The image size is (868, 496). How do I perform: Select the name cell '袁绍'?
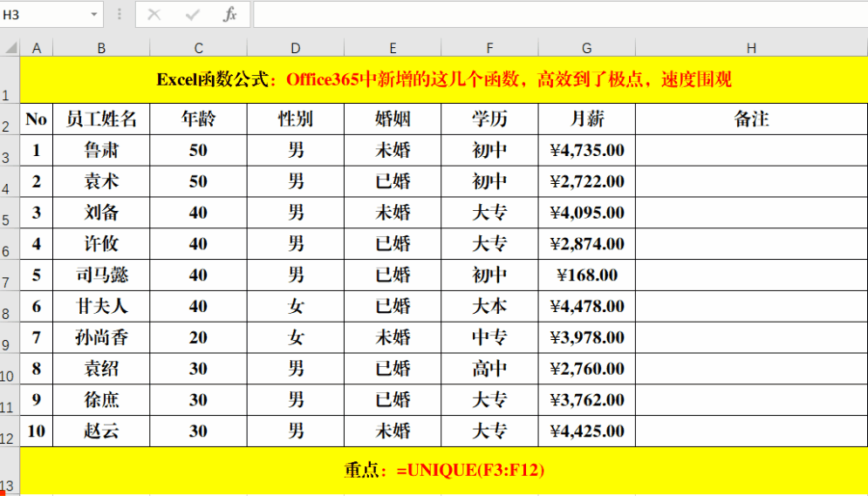click(x=101, y=369)
